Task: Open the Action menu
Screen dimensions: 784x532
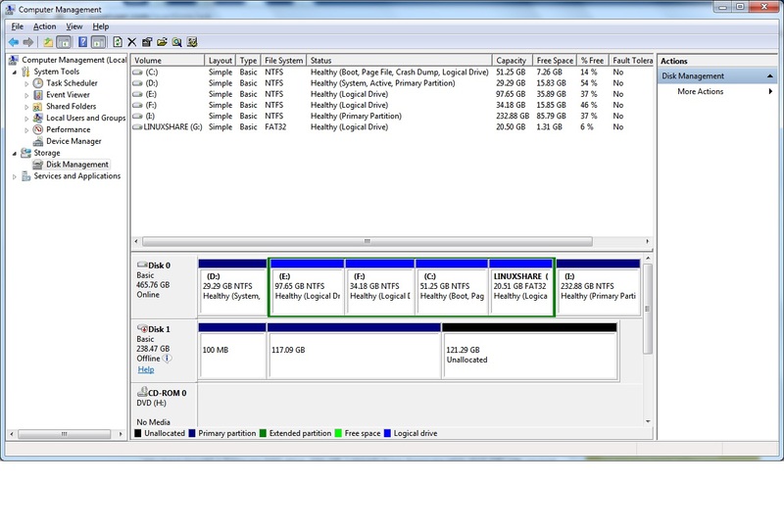Action: [x=44, y=26]
